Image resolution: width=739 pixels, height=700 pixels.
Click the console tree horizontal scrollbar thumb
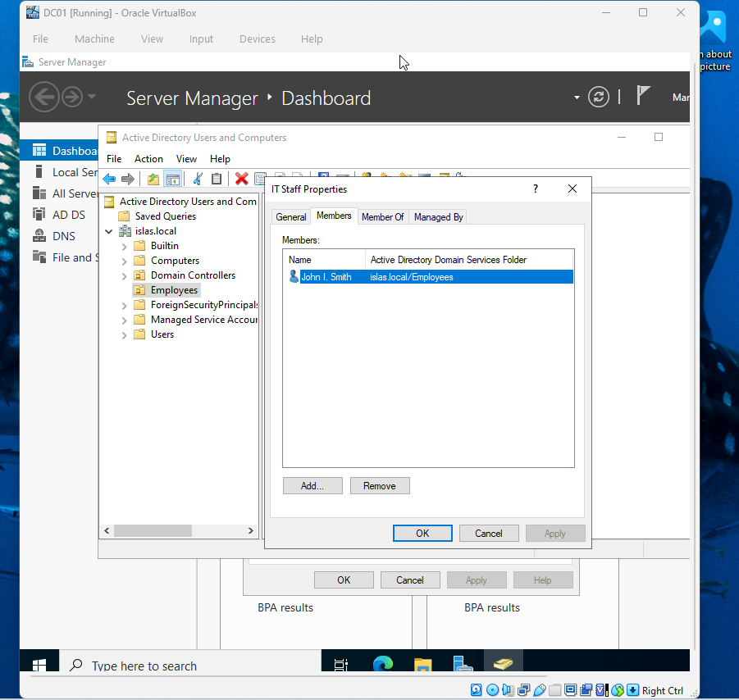point(153,531)
